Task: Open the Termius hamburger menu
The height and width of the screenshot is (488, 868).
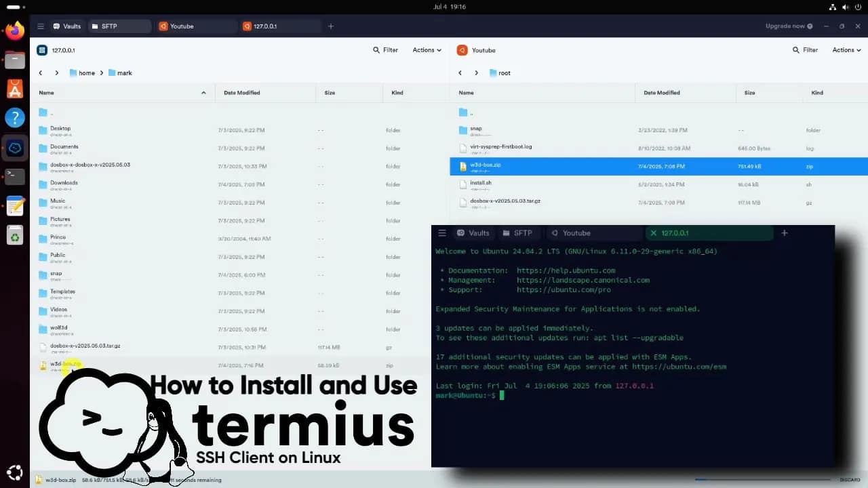Action: pyautogui.click(x=41, y=26)
